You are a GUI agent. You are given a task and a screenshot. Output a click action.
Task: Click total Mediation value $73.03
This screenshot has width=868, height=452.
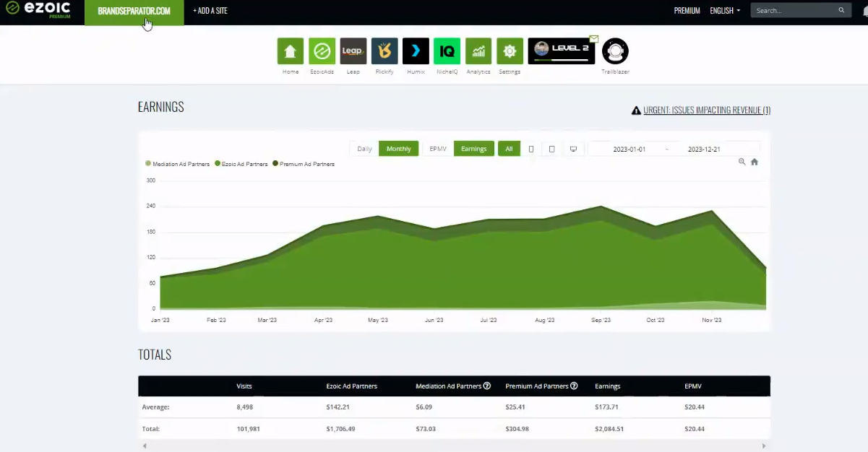(x=426, y=429)
